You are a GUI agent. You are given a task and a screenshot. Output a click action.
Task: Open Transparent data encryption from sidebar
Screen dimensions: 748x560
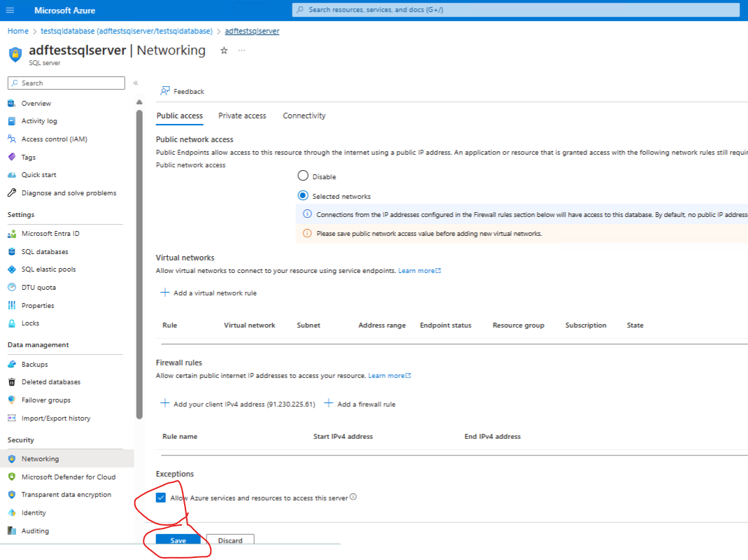click(x=66, y=495)
